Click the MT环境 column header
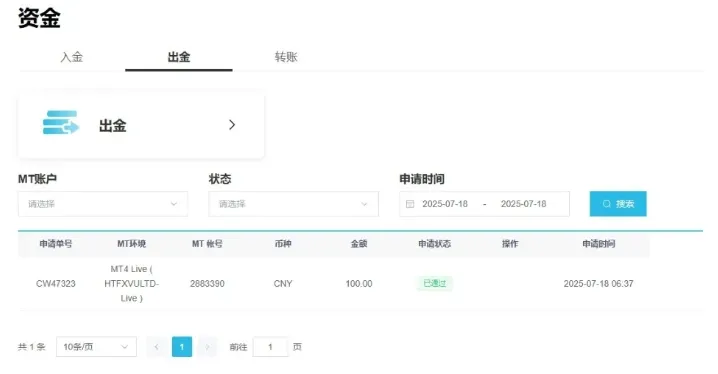 (x=131, y=244)
